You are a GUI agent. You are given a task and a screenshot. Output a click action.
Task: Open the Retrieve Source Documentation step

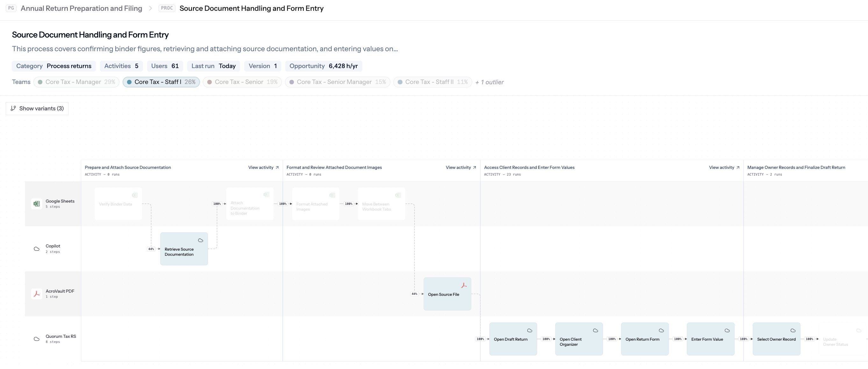point(184,249)
